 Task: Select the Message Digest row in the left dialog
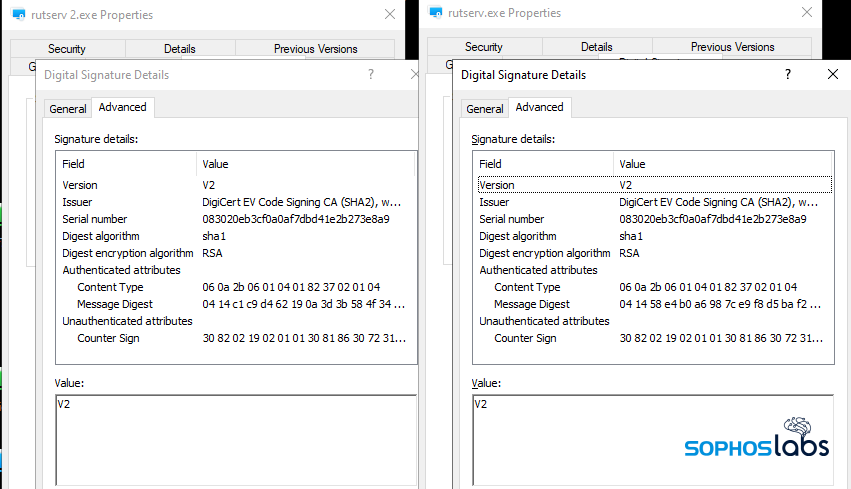pyautogui.click(x=113, y=304)
